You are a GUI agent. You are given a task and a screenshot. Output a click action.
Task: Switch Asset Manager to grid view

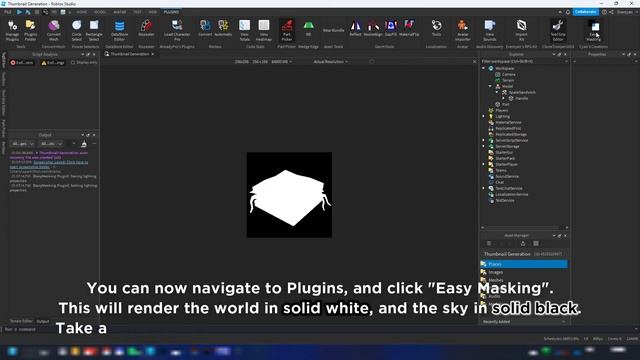[x=536, y=243]
